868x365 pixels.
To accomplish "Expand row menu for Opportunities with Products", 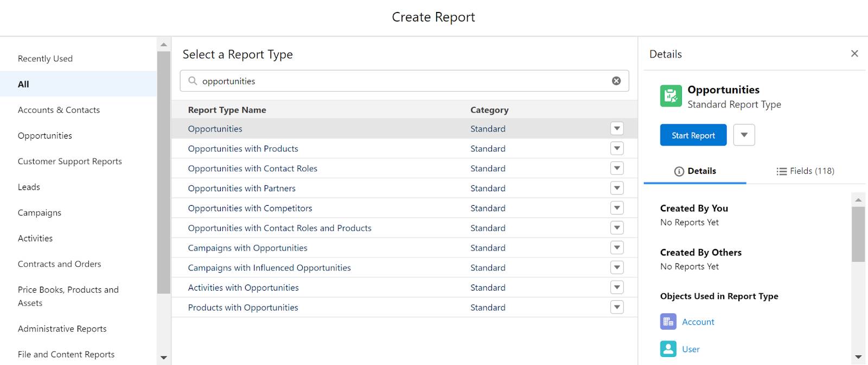I will pyautogui.click(x=617, y=148).
